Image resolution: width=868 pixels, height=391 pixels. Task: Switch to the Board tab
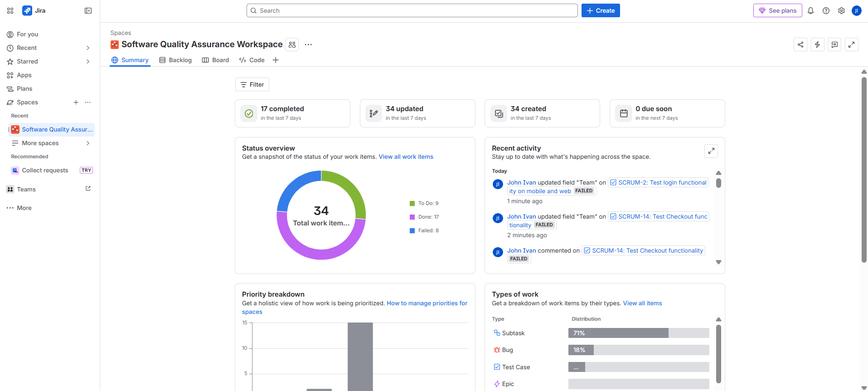215,60
